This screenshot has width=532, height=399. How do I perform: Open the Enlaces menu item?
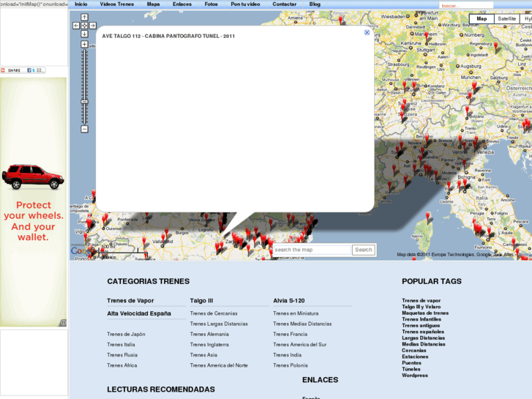[x=182, y=4]
